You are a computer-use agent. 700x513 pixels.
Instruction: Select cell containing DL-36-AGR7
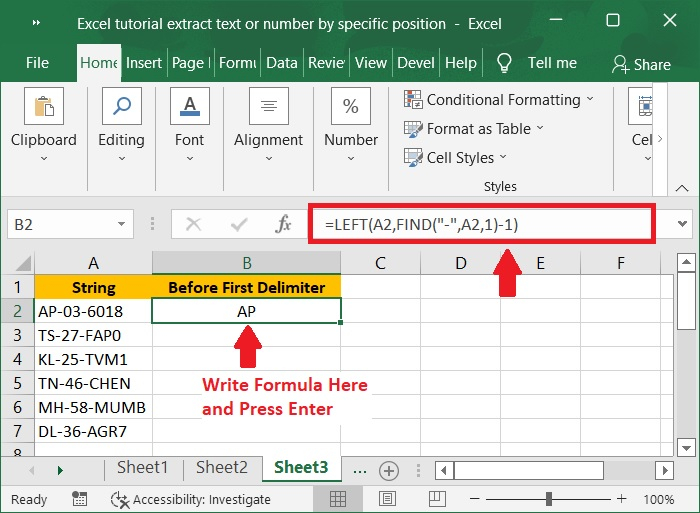pyautogui.click(x=93, y=431)
